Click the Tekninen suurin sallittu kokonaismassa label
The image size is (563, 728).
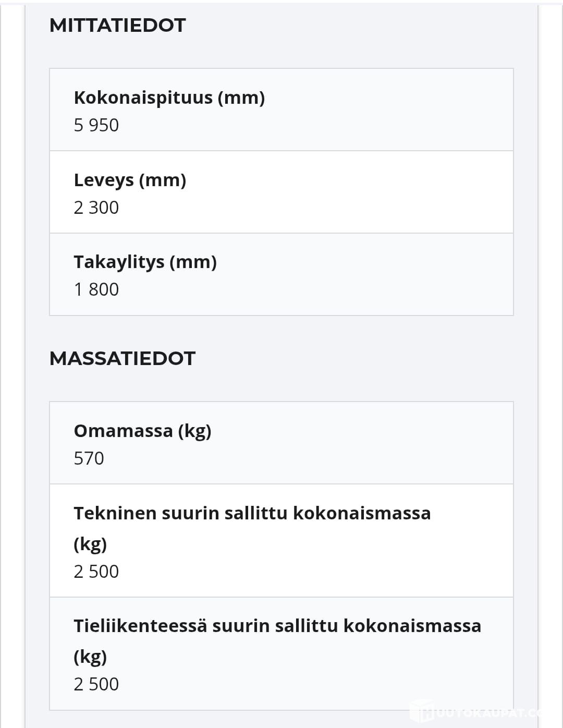[252, 513]
